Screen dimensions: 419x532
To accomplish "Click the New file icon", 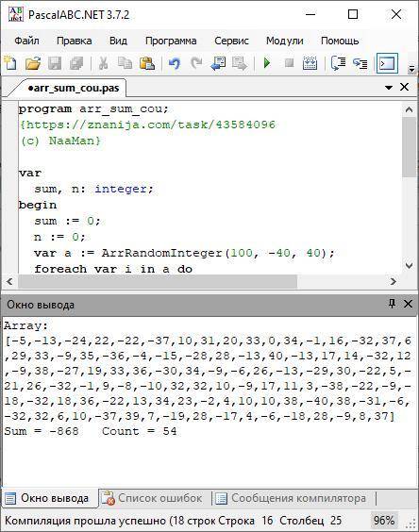I will [x=10, y=63].
